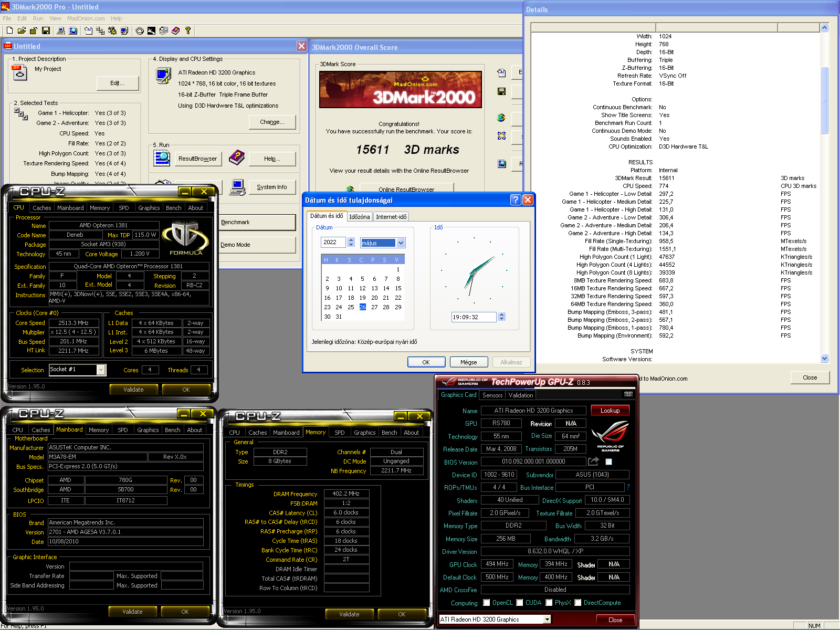Viewport: 840px width, 630px height.
Task: Click the Edit... project description button
Action: (x=118, y=83)
